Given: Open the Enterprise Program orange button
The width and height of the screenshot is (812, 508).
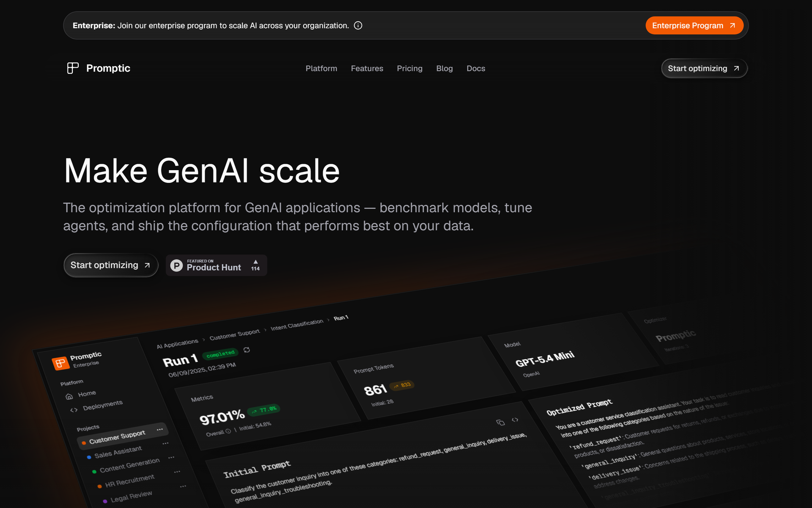Looking at the screenshot, I should click(x=694, y=25).
